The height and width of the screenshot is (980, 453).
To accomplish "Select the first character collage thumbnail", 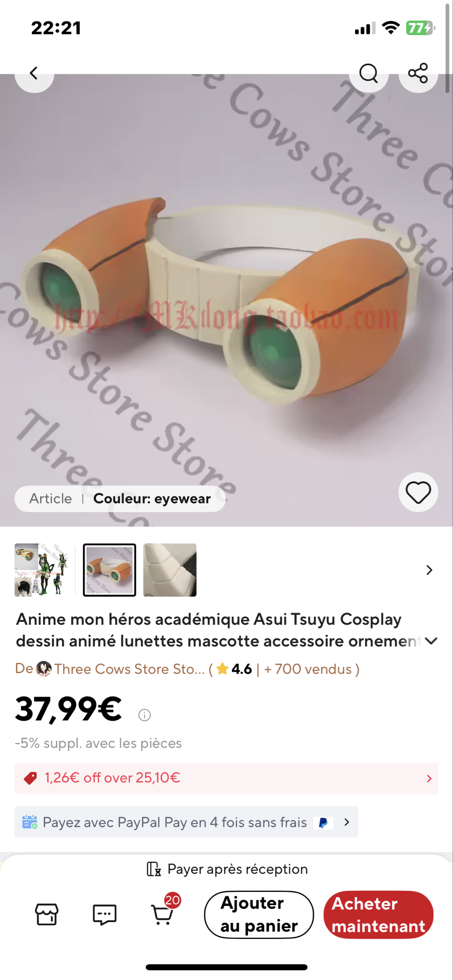I will point(41,570).
